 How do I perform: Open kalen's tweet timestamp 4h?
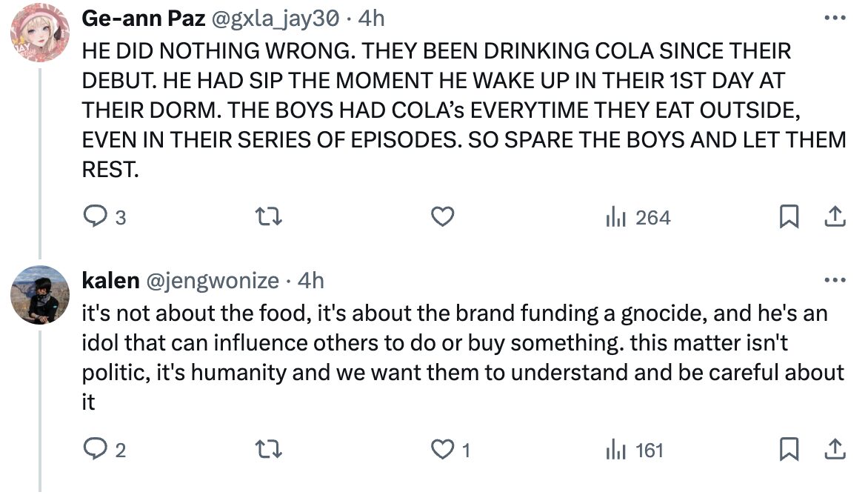click(310, 281)
